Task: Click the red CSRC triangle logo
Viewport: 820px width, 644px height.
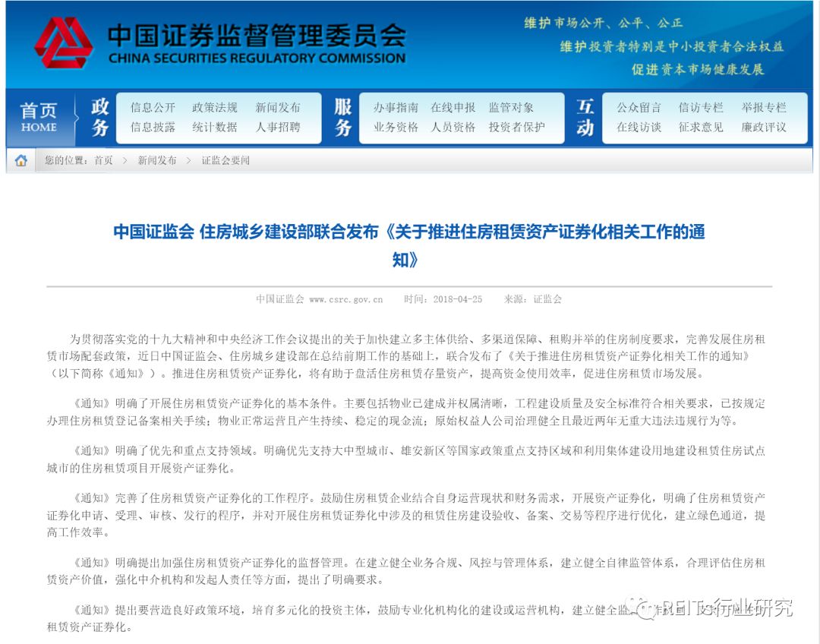Action: click(x=63, y=43)
